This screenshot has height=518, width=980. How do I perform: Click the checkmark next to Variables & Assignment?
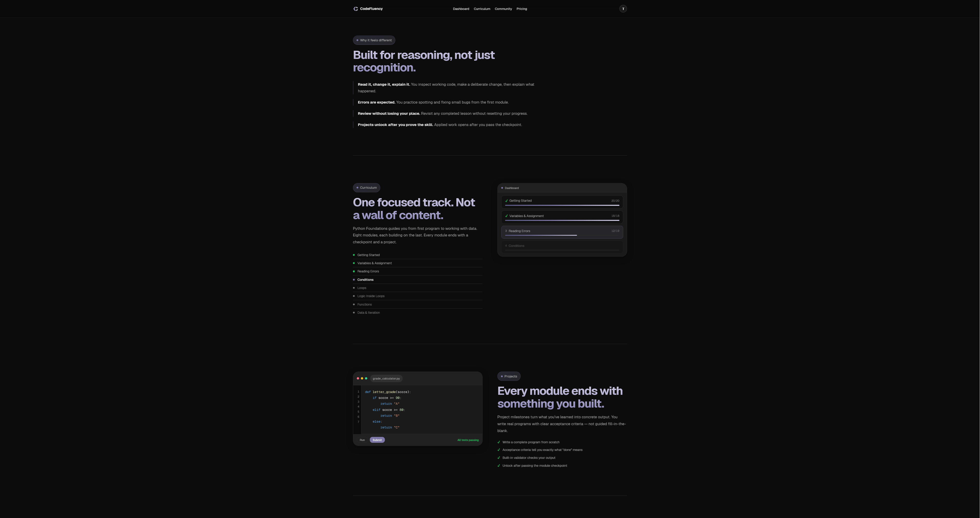point(506,216)
